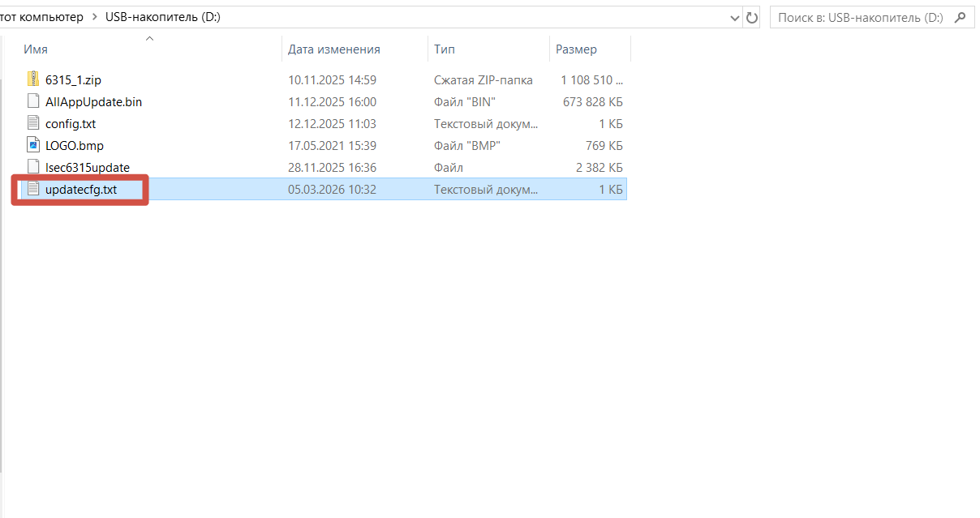Viewport: 980px width, 518px height.
Task: Click the search magnifier icon
Action: click(960, 17)
